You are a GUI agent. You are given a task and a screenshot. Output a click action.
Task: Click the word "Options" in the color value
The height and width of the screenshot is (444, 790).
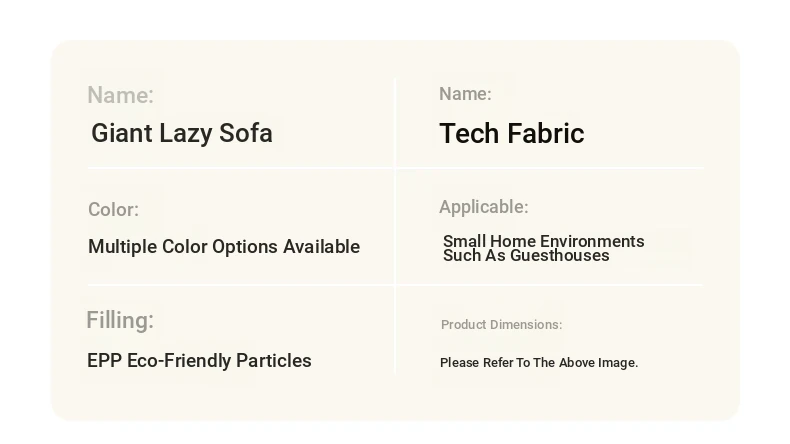[244, 247]
